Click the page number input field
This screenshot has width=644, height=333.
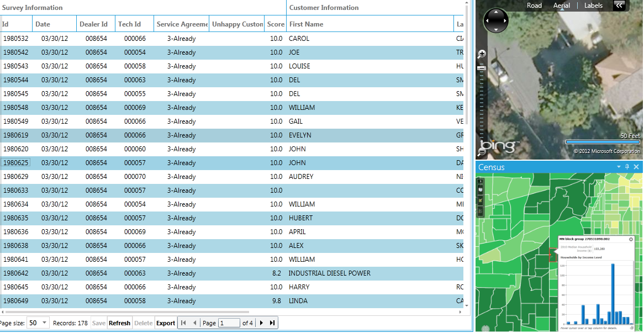(x=229, y=323)
